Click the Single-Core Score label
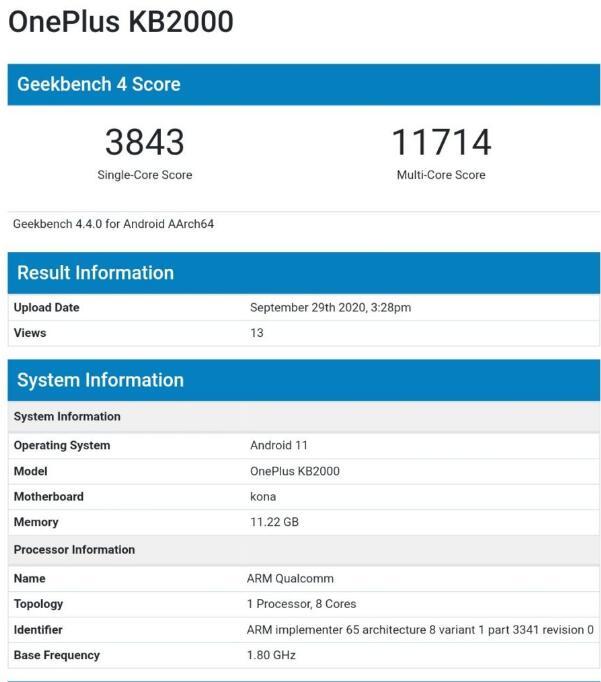 [144, 175]
